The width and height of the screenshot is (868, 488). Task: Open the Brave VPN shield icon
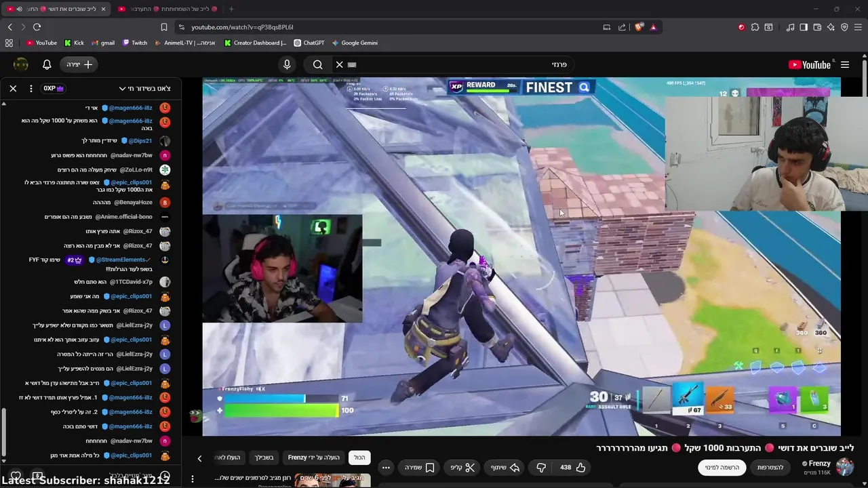(x=844, y=27)
